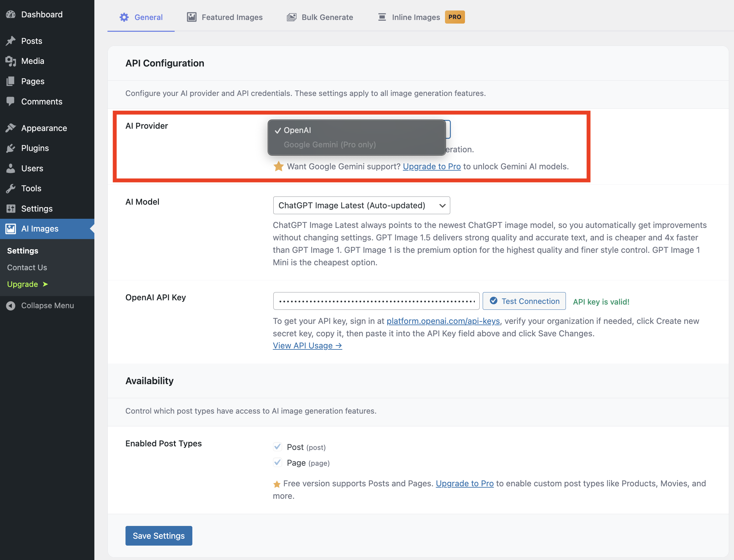Switch to the Featured Images tab
Screen dimensions: 734x560
pyautogui.click(x=225, y=17)
